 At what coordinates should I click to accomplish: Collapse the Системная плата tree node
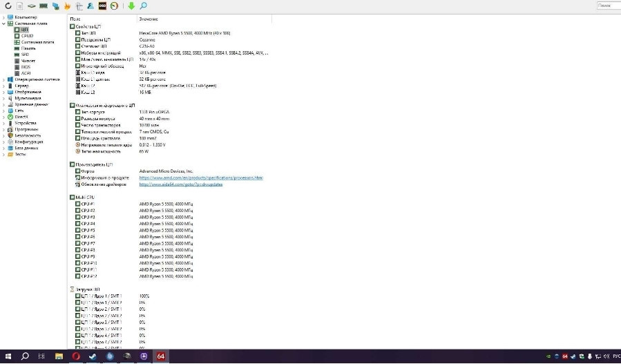coord(3,23)
